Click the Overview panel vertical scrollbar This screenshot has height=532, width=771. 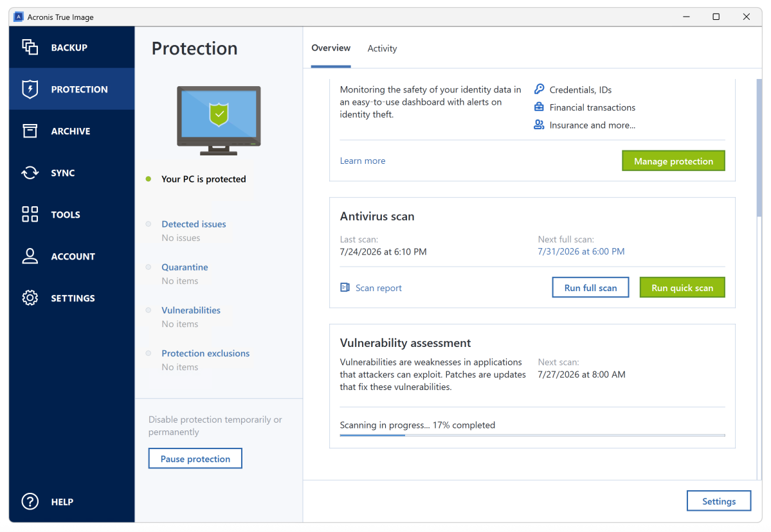coord(759,147)
